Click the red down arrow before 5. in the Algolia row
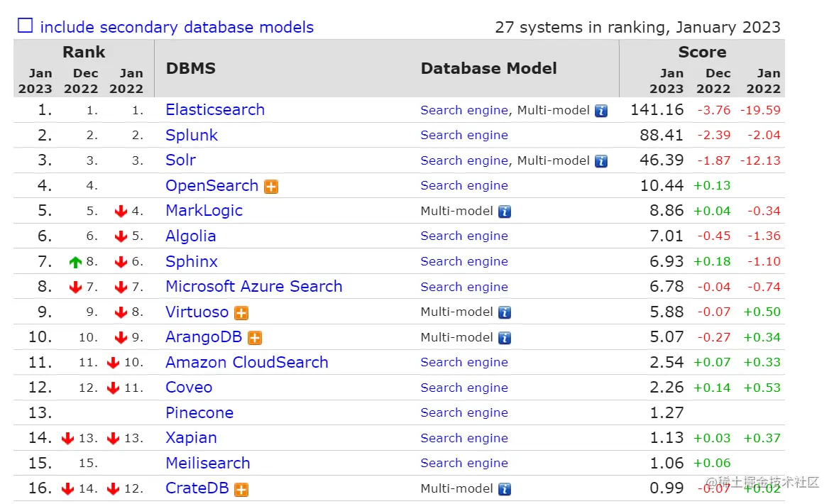The height and width of the screenshot is (504, 834). coord(121,236)
